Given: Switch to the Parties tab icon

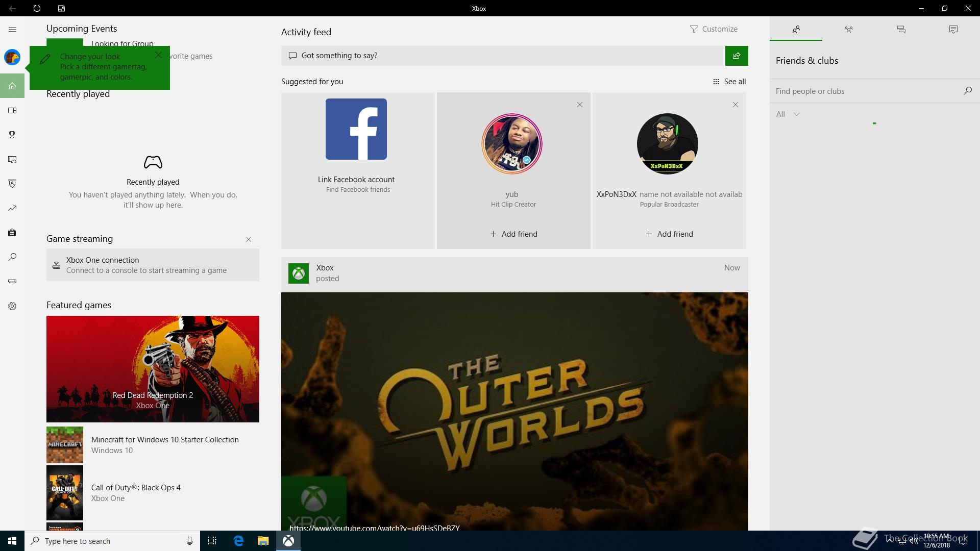Looking at the screenshot, I should tap(848, 29).
